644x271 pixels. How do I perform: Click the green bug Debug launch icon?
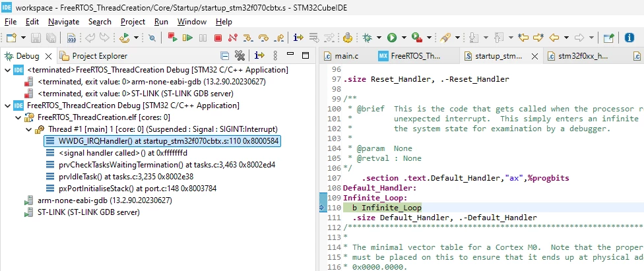[x=367, y=38]
